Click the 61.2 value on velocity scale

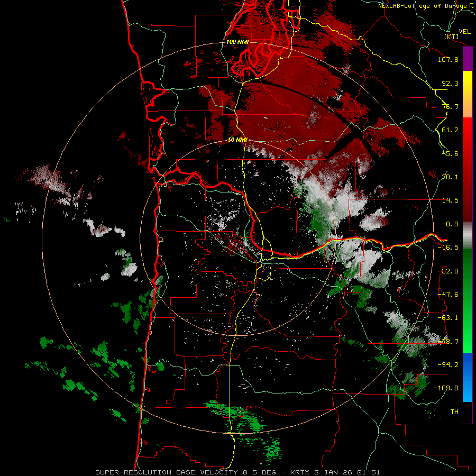(450, 130)
